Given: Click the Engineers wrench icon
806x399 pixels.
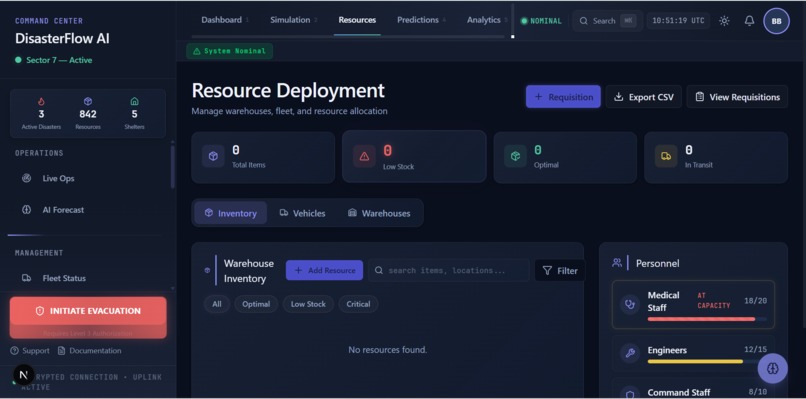Looking at the screenshot, I should pyautogui.click(x=630, y=353).
